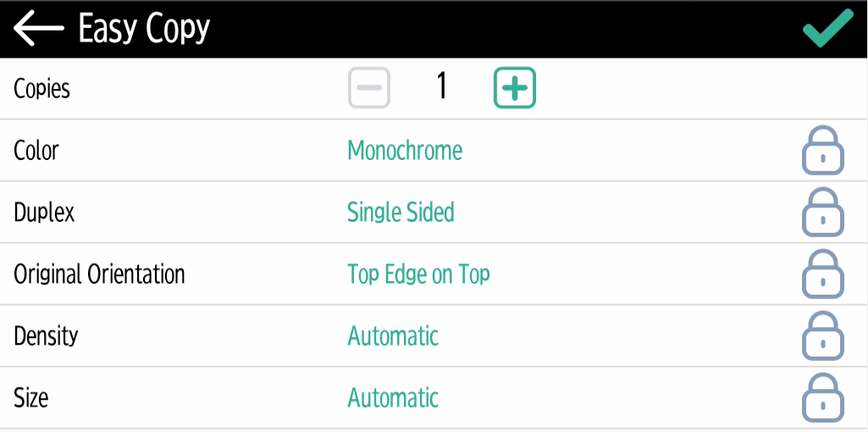Toggle the lock icon for Density
This screenshot has height=432, width=868.
(x=822, y=336)
